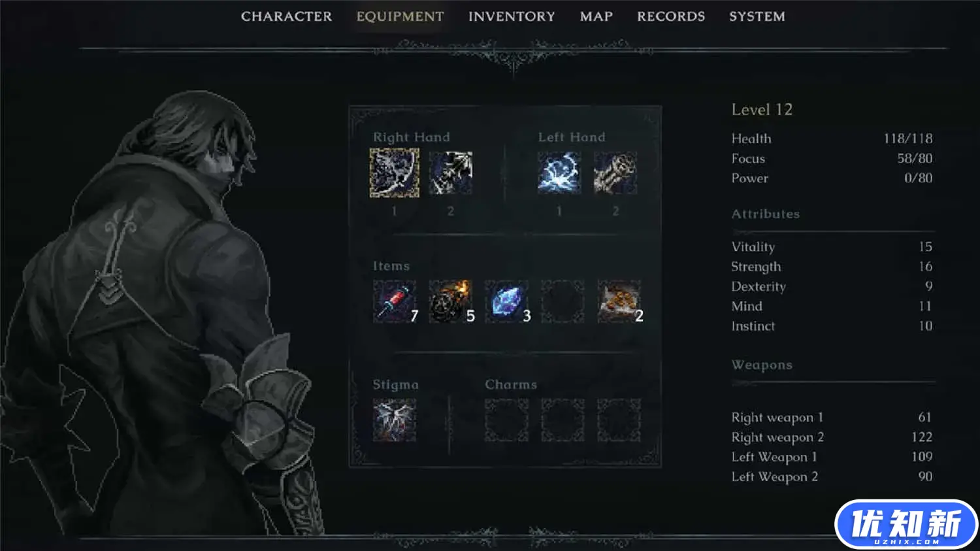980x551 pixels.
Task: Select the empty fourth item slot
Action: point(563,301)
